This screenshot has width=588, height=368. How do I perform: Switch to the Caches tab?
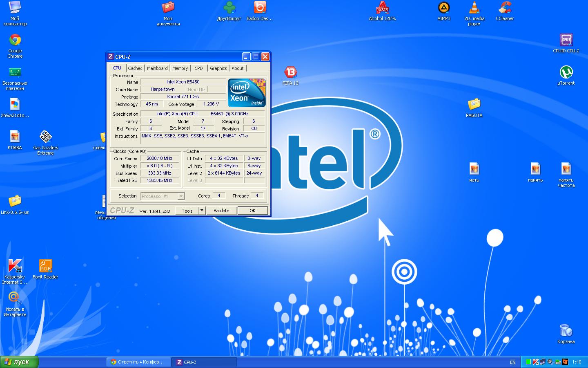coord(135,68)
